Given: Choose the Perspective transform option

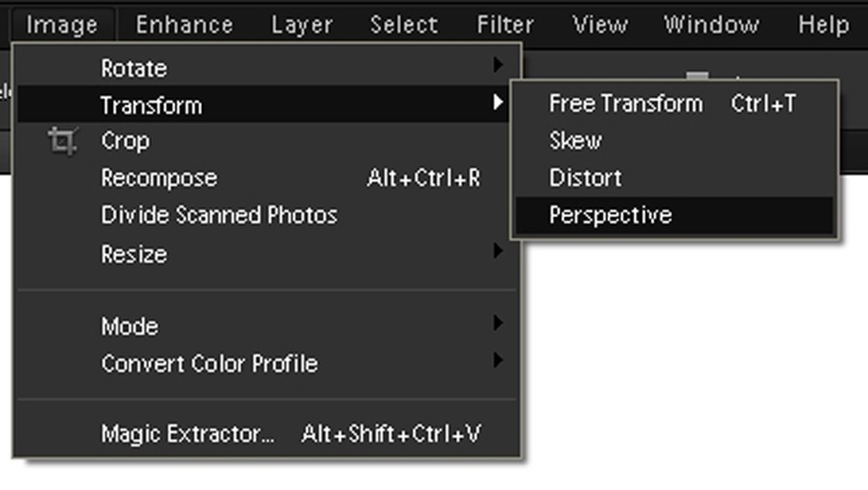Looking at the screenshot, I should (x=610, y=215).
